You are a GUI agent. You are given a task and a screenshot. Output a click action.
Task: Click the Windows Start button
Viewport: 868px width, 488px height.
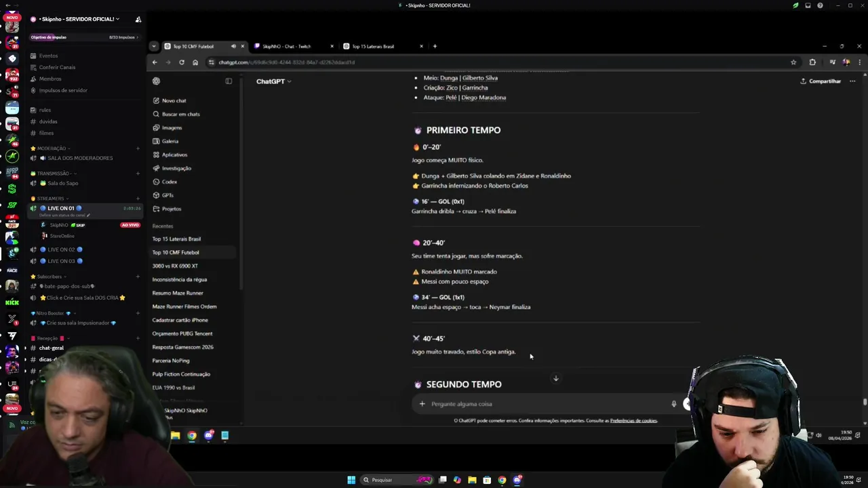point(351,480)
